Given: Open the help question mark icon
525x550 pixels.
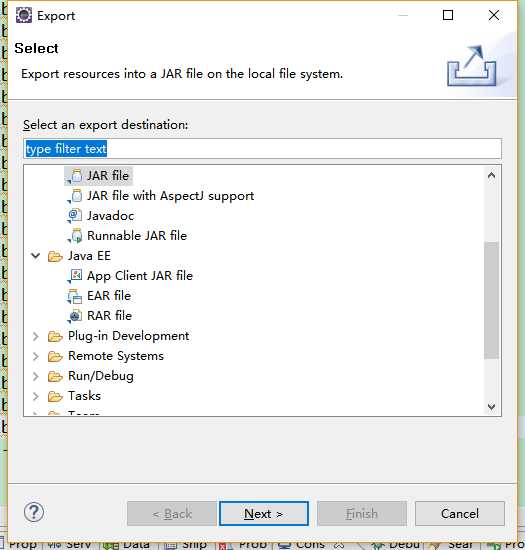Looking at the screenshot, I should [x=34, y=512].
